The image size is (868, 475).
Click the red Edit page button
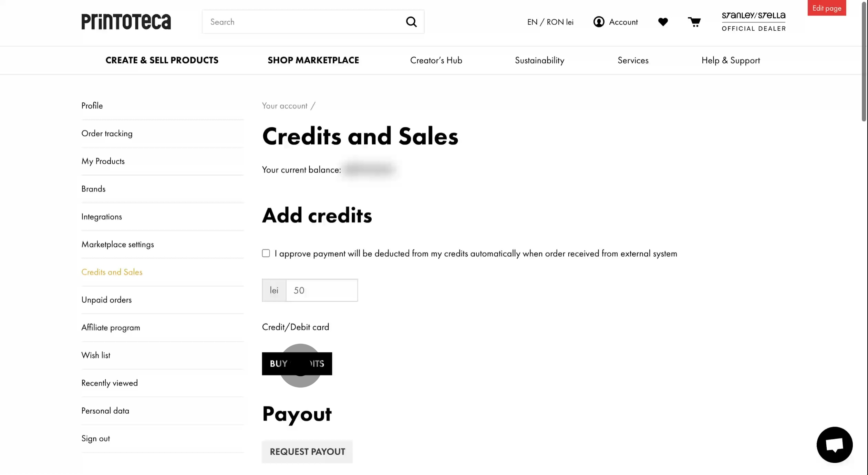[x=827, y=8]
